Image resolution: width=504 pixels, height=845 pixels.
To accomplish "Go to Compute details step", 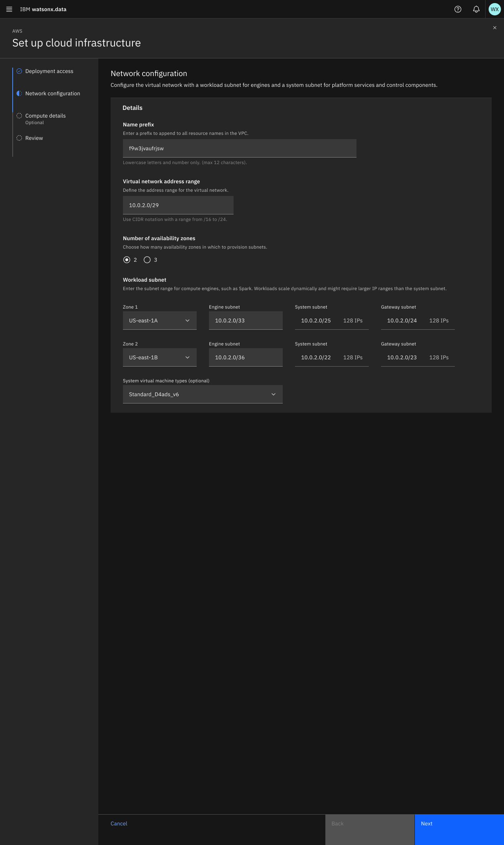I will [45, 116].
